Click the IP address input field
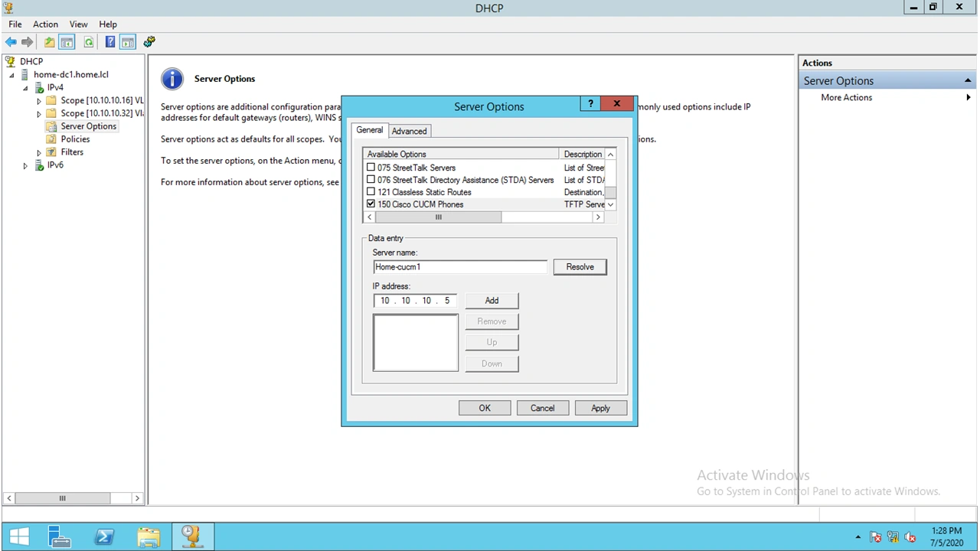The image size is (980, 551). click(x=416, y=301)
